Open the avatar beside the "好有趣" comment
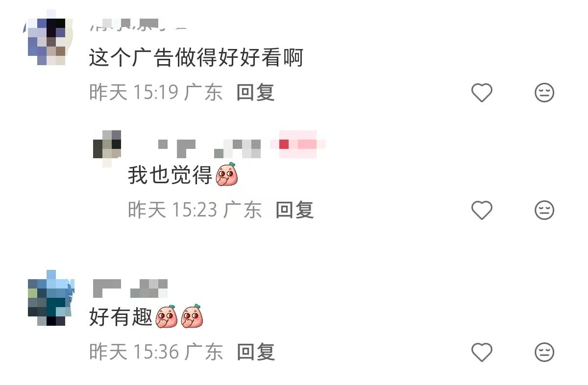The height and width of the screenshot is (385, 588). click(x=50, y=298)
